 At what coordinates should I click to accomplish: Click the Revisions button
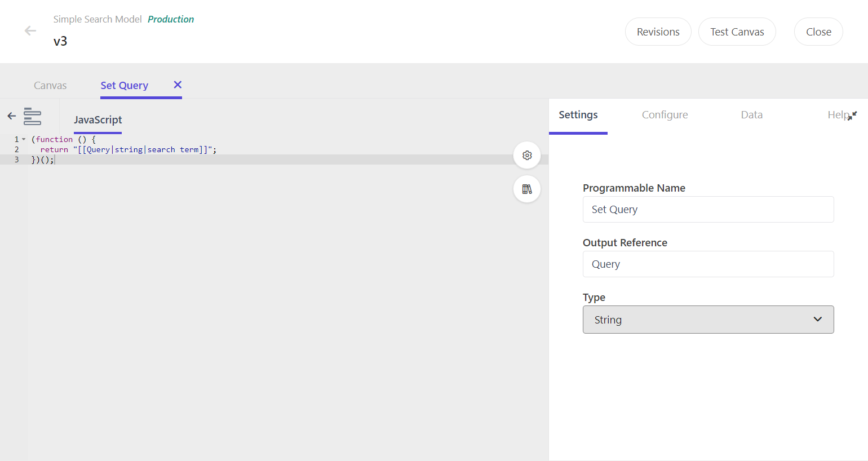click(658, 32)
